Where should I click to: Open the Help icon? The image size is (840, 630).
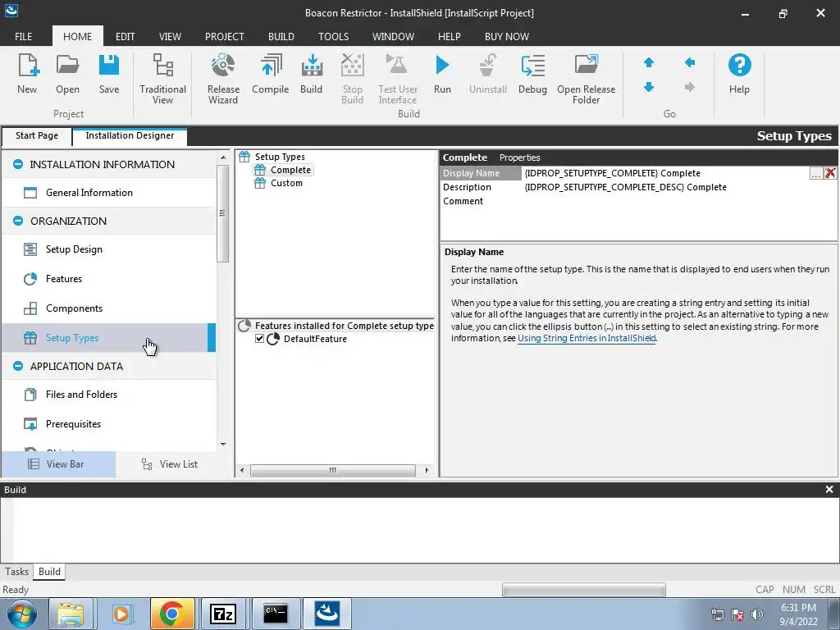click(739, 74)
